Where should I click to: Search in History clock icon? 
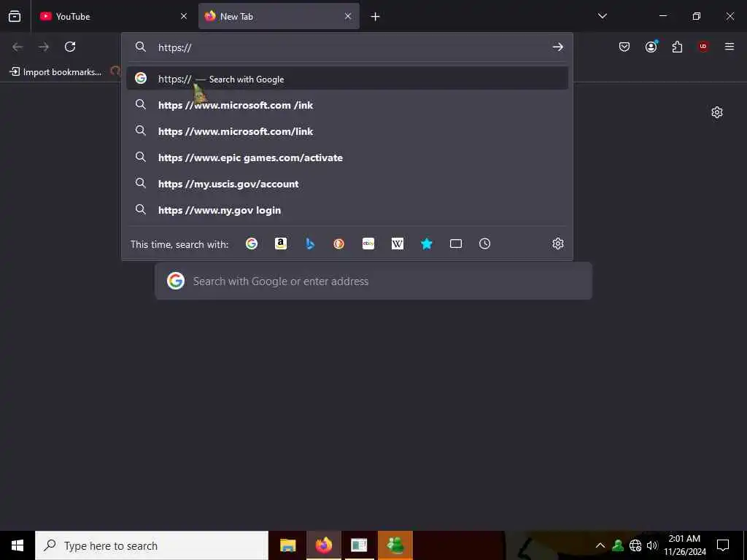[x=484, y=244]
